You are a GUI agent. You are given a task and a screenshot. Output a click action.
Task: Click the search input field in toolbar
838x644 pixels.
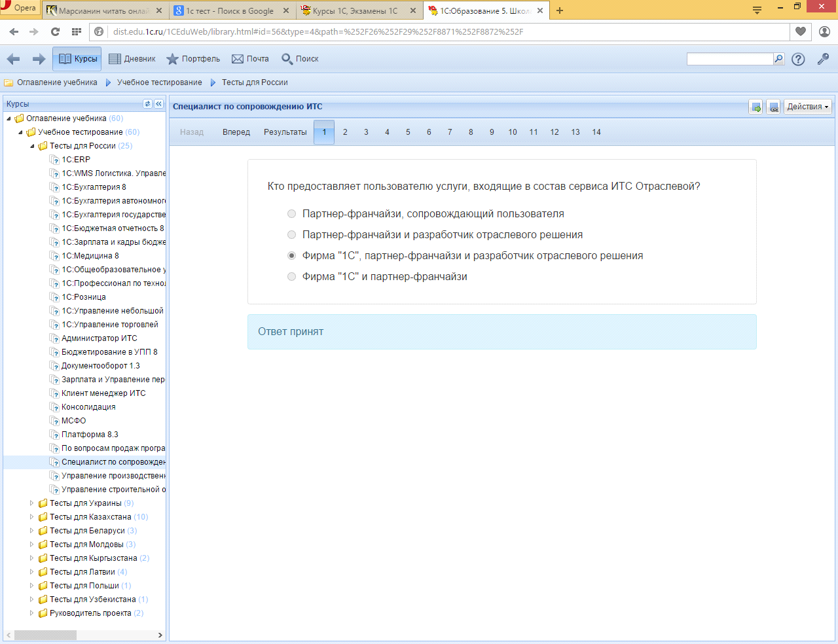click(730, 59)
